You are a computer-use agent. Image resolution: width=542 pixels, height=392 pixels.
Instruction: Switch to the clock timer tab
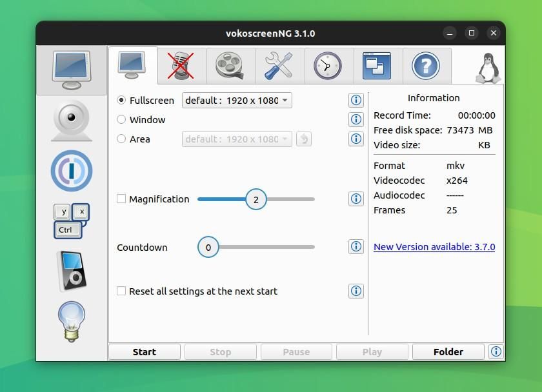click(x=329, y=66)
